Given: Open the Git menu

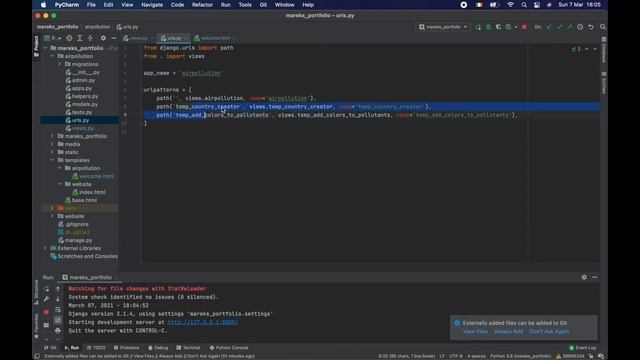Looking at the screenshot, I should tap(263, 5).
